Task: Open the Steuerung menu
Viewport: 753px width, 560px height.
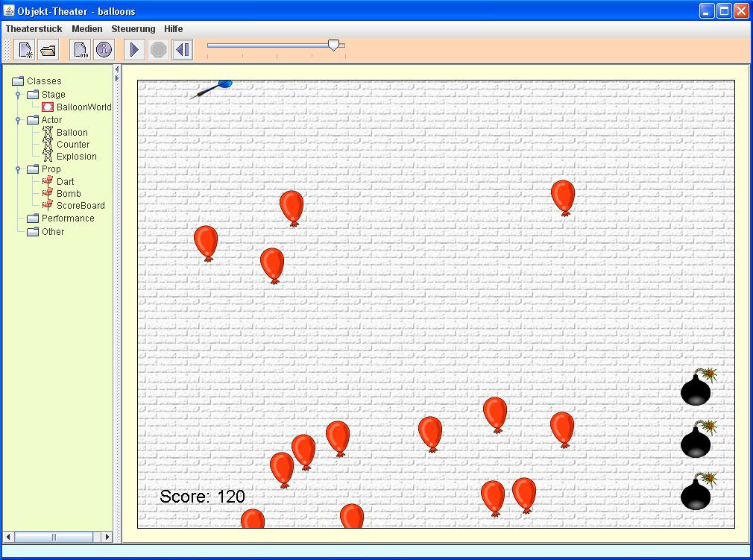Action: [x=133, y=29]
